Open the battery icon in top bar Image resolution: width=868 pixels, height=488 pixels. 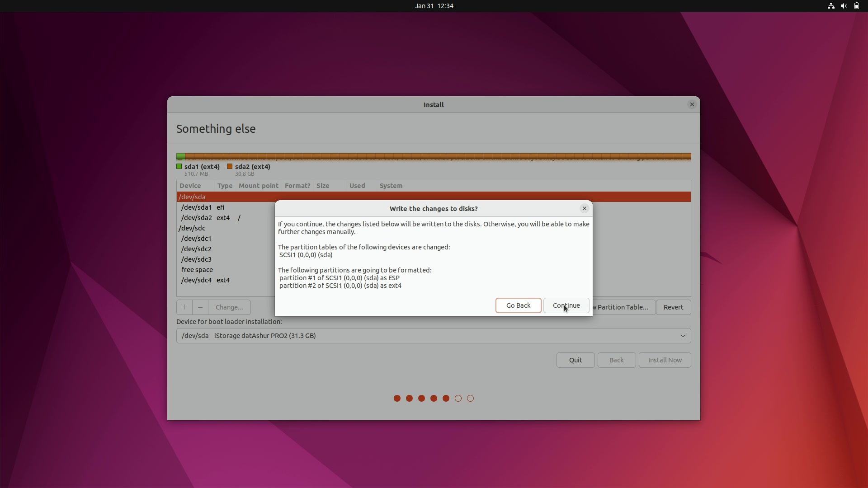(856, 6)
